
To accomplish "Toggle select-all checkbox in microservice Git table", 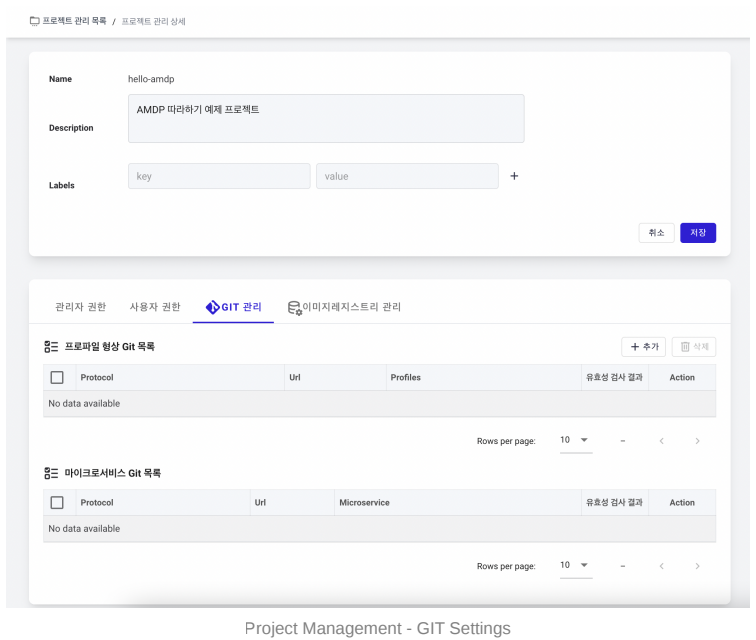I will point(57,503).
